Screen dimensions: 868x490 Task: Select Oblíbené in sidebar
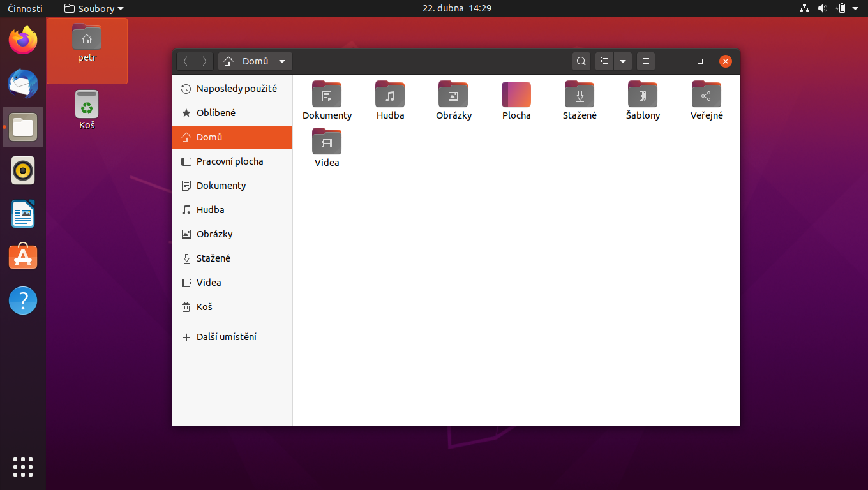[232, 113]
